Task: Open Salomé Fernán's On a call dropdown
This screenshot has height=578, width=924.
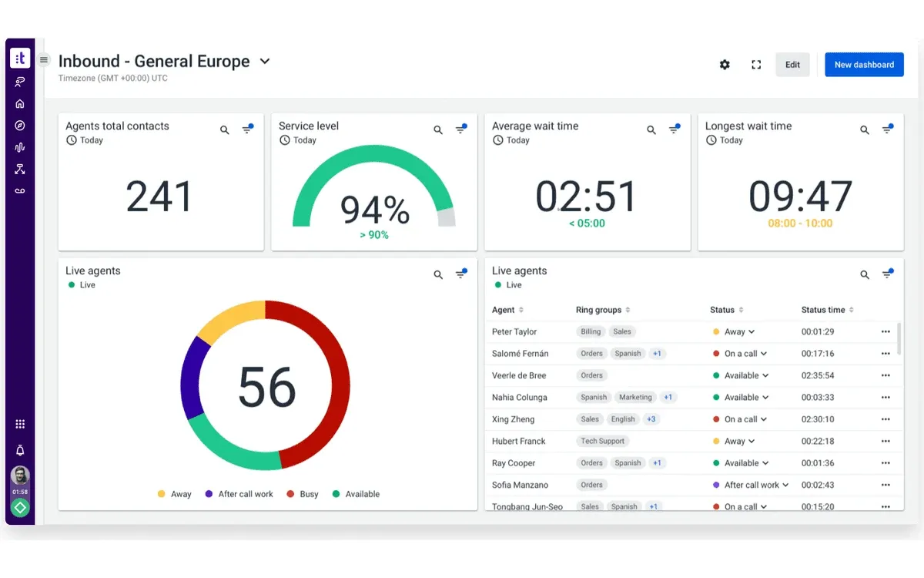Action: [740, 354]
